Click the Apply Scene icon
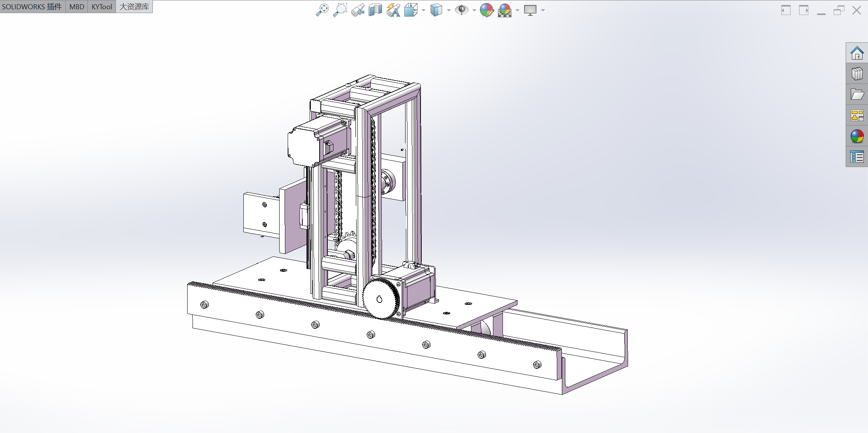 pos(504,10)
